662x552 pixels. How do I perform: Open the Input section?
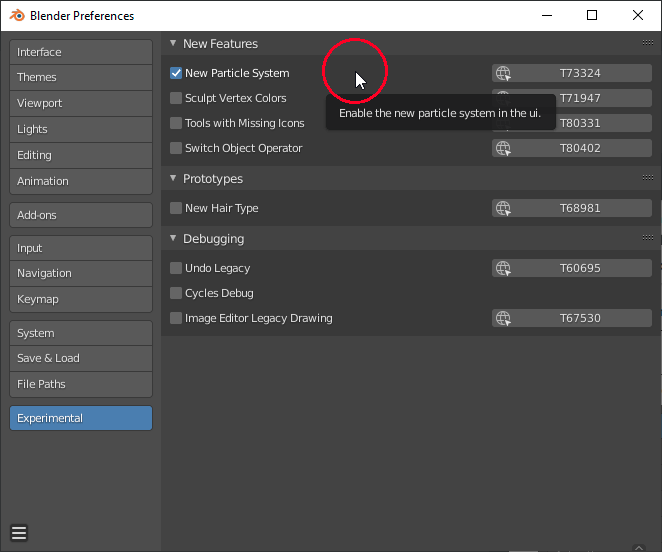81,248
